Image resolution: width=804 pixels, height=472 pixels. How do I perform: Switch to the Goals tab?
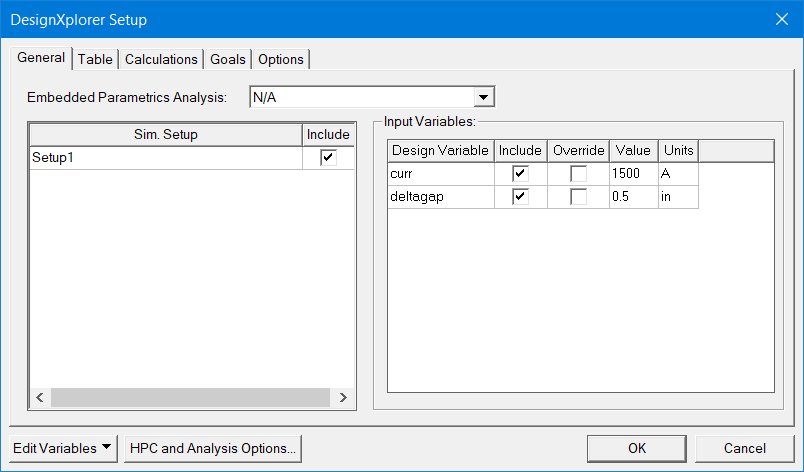228,59
